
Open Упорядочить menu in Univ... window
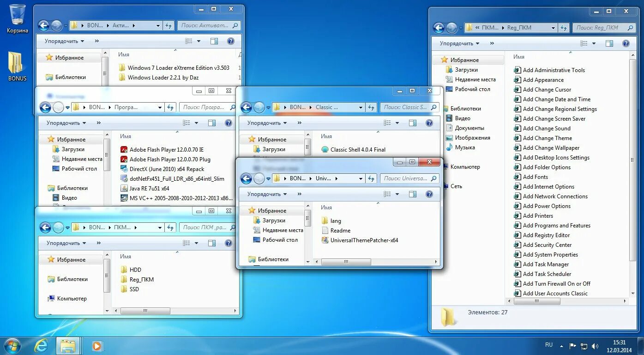pos(267,194)
